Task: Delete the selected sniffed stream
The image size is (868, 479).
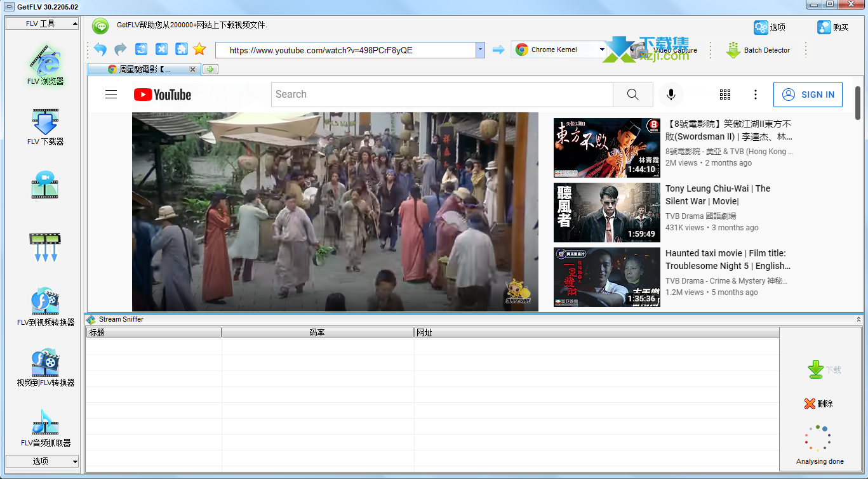Action: pyautogui.click(x=818, y=404)
